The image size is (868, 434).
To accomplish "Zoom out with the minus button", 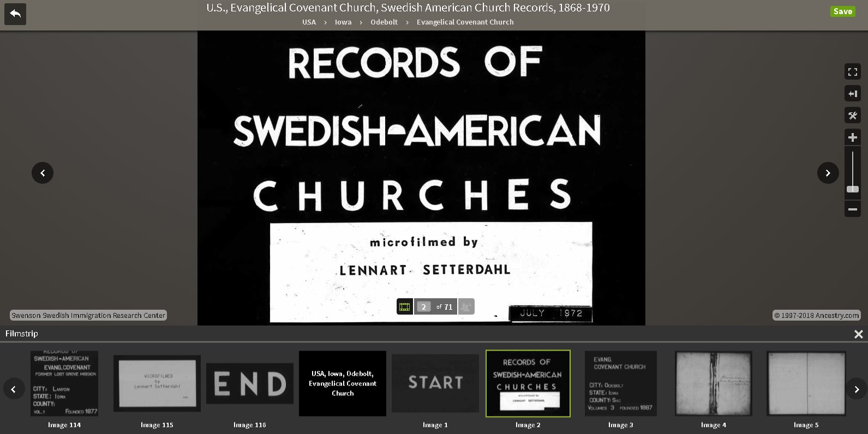I will (x=852, y=209).
